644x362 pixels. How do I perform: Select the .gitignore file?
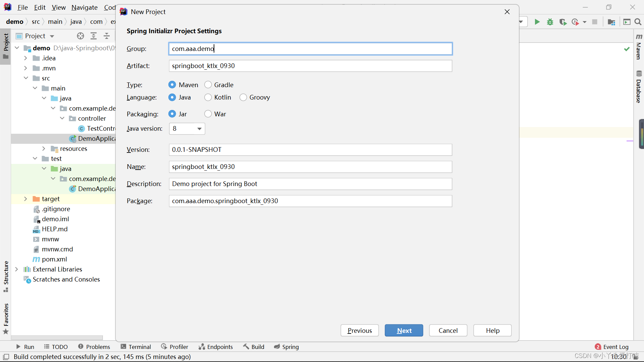tap(52, 209)
